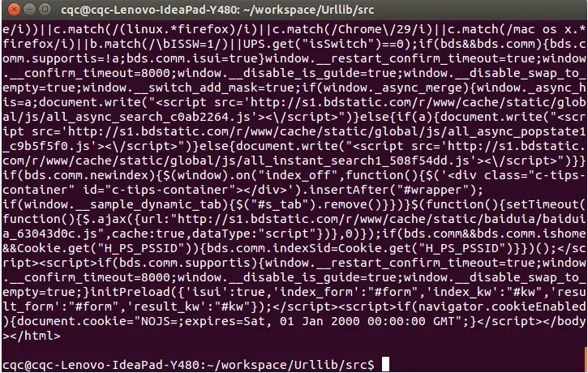Click the closing </html> tag in output

pos(35,336)
